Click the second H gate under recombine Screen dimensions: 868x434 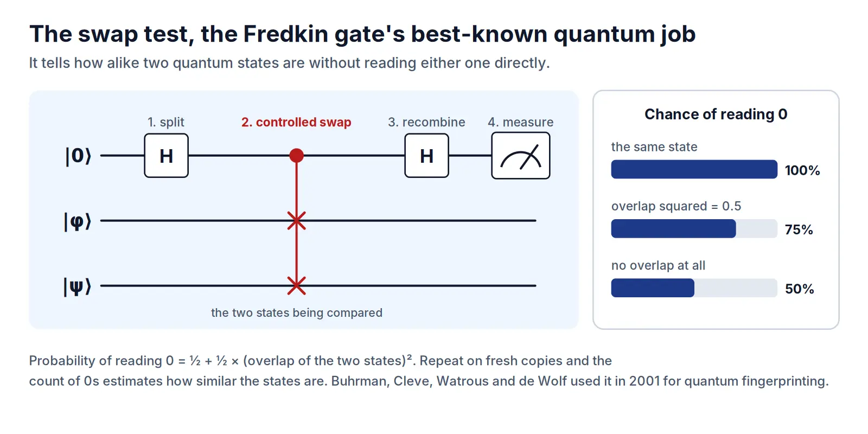pos(426,156)
